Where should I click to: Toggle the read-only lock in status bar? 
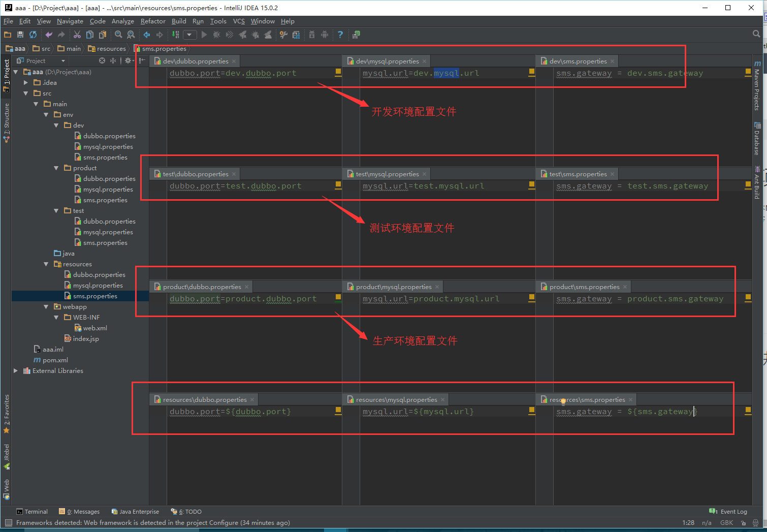(743, 523)
